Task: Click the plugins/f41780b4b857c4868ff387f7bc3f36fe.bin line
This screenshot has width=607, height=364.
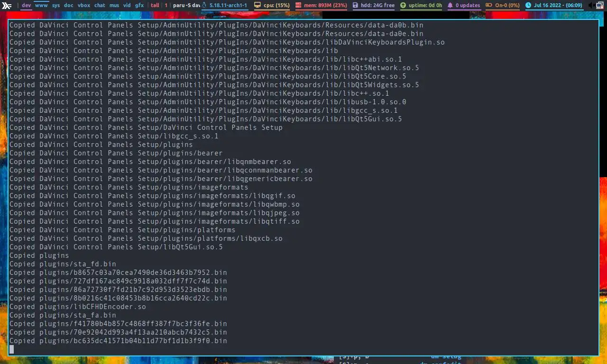Action: (118, 324)
